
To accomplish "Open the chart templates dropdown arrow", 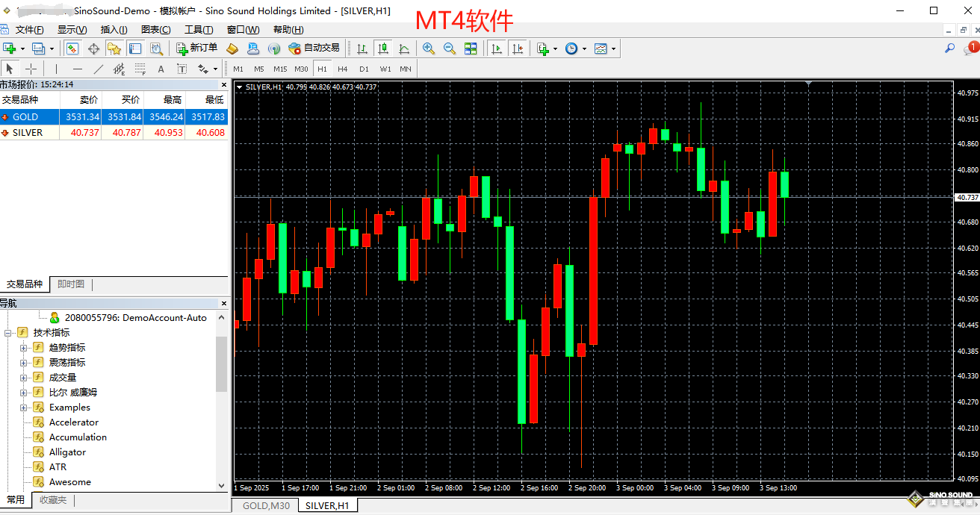I will point(614,49).
